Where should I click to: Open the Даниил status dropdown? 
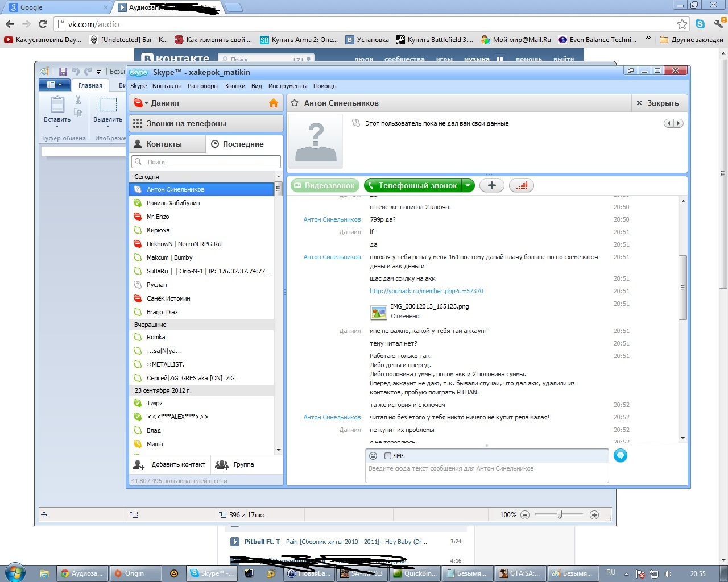tap(142, 103)
